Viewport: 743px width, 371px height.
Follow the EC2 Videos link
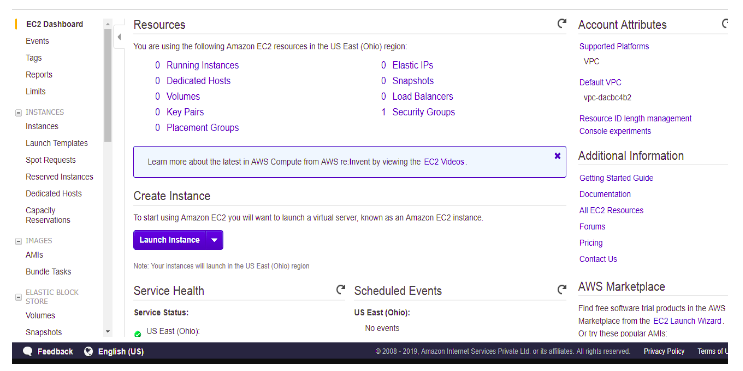(x=444, y=162)
